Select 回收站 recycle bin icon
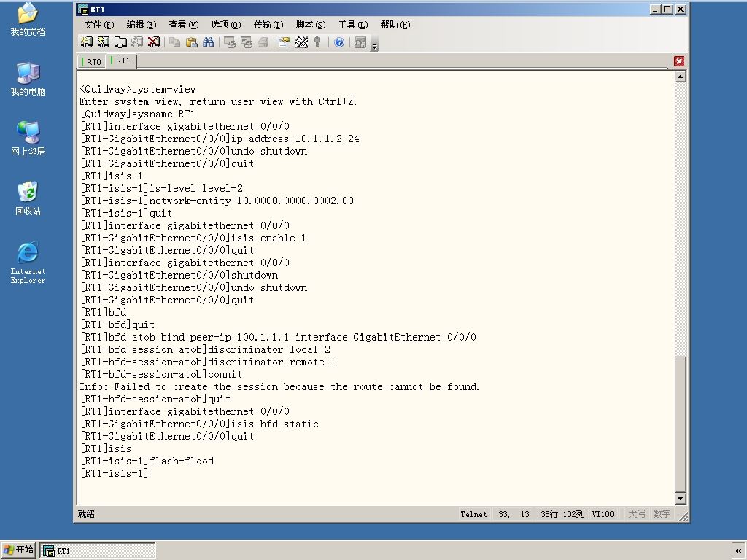Viewport: 747px width, 560px height. 28,198
